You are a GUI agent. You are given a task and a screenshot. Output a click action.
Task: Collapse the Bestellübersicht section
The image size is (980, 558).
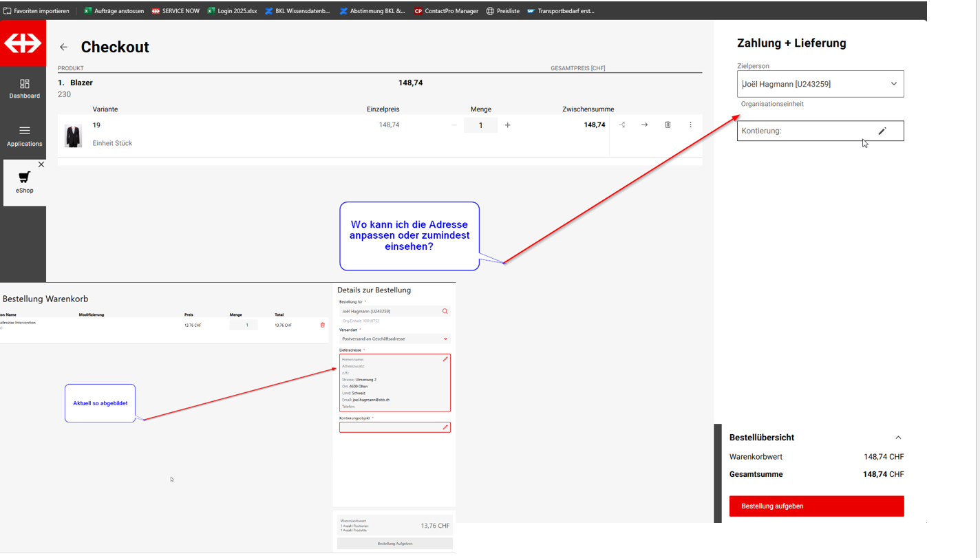pos(897,438)
